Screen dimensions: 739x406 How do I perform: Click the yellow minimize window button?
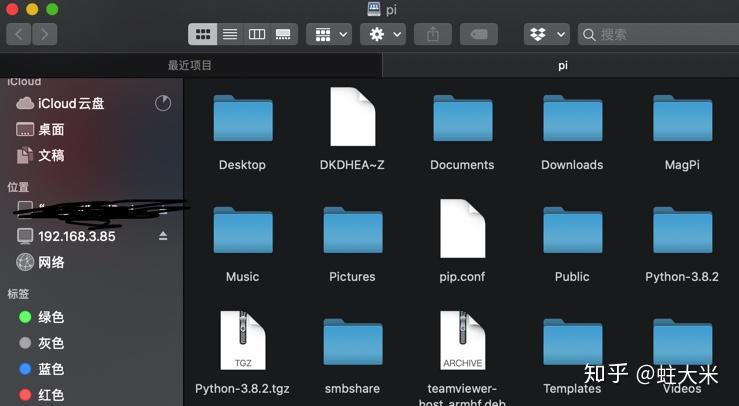[32, 9]
